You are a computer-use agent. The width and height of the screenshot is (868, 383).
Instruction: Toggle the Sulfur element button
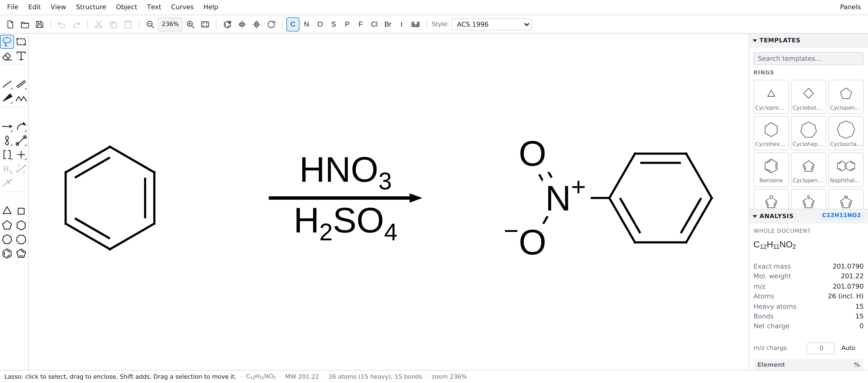[x=334, y=24]
